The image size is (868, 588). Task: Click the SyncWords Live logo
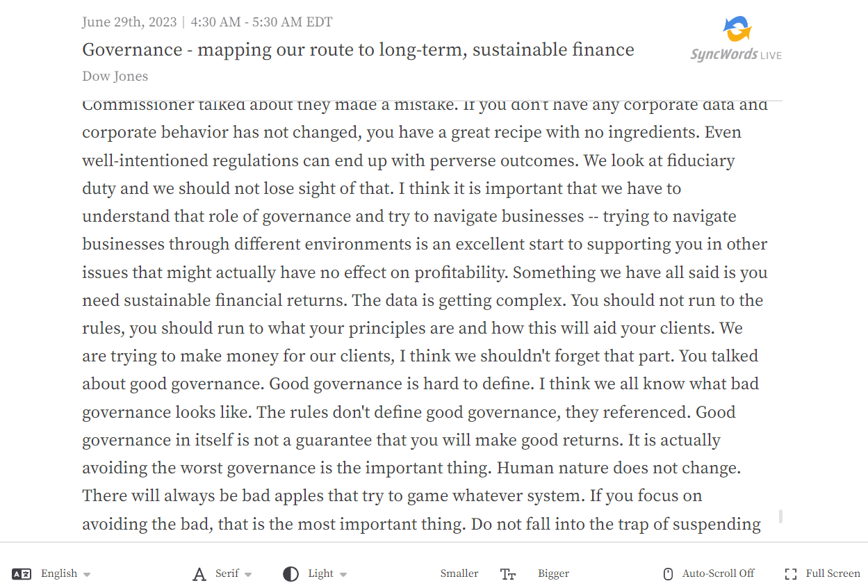tap(736, 38)
